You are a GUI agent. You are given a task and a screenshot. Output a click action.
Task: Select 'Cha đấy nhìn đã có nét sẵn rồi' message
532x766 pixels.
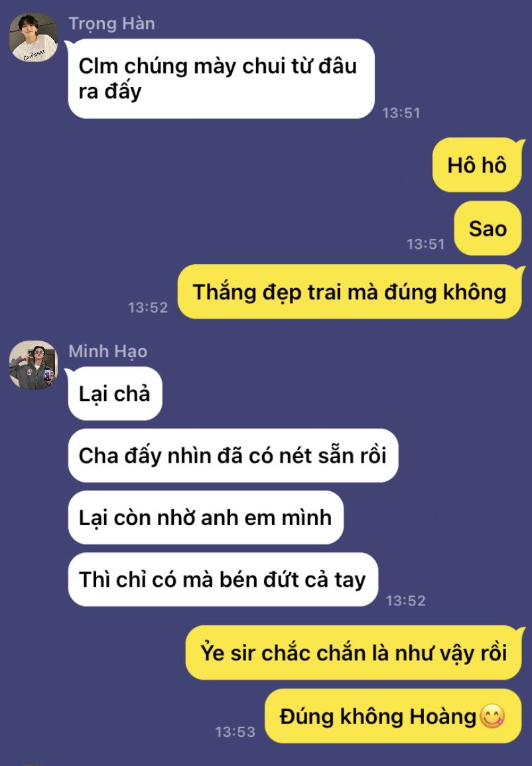[233, 455]
